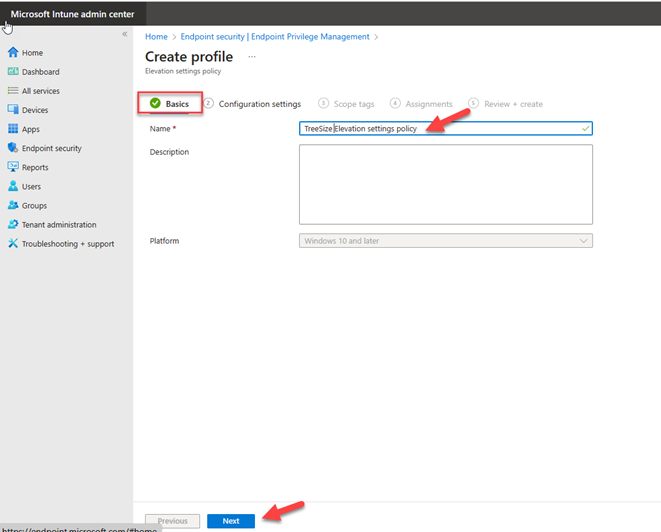
Task: Click the Home breadcrumb link
Action: (156, 37)
